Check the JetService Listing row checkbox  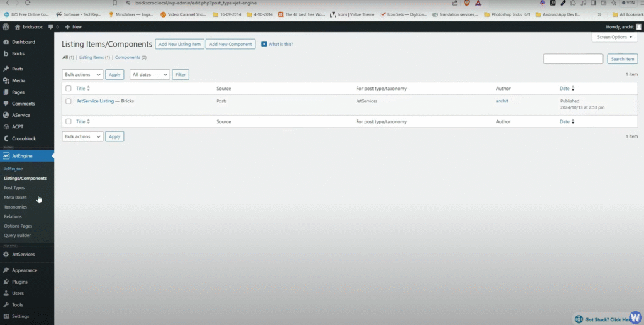coord(69,101)
